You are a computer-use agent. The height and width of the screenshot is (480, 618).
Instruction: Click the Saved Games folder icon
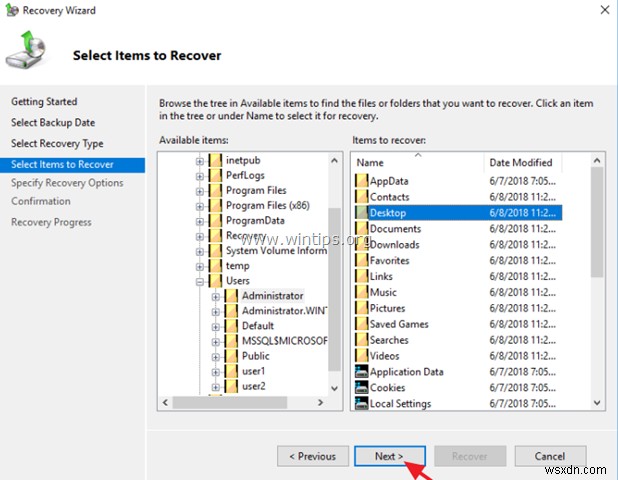click(361, 324)
